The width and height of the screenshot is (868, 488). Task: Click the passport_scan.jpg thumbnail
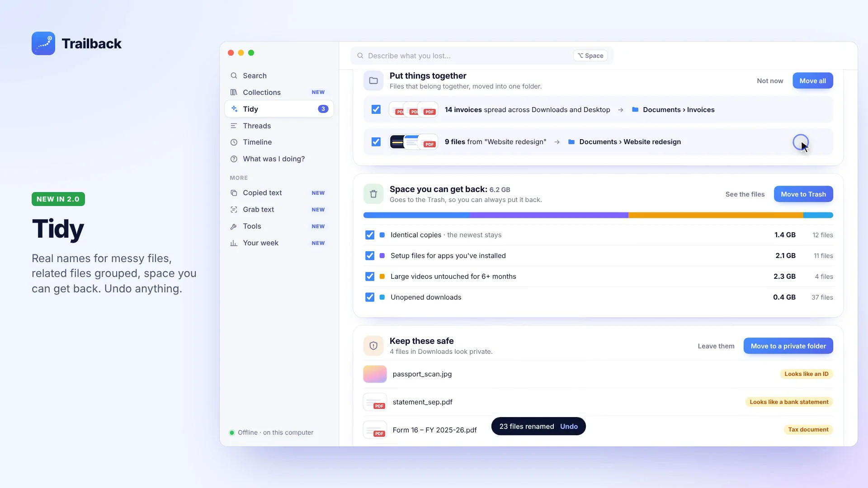[375, 374]
